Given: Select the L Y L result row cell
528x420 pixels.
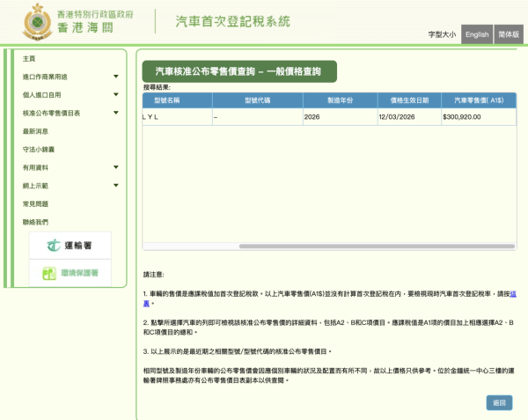Looking at the screenshot, I should click(x=177, y=117).
